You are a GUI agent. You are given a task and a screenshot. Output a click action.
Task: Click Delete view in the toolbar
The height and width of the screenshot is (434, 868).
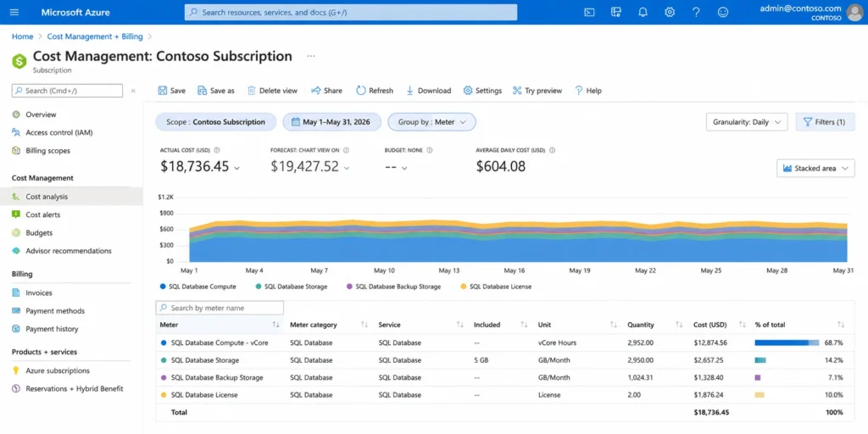(272, 91)
